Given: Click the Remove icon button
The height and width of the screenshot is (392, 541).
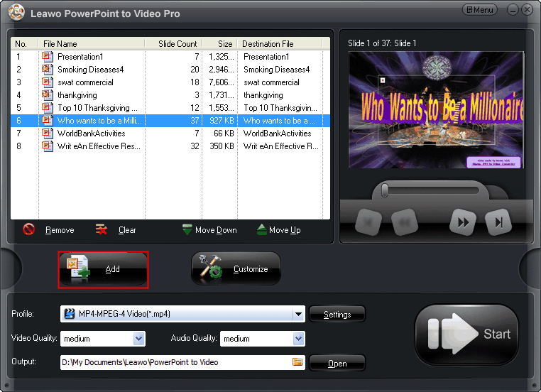Looking at the screenshot, I should click(29, 229).
